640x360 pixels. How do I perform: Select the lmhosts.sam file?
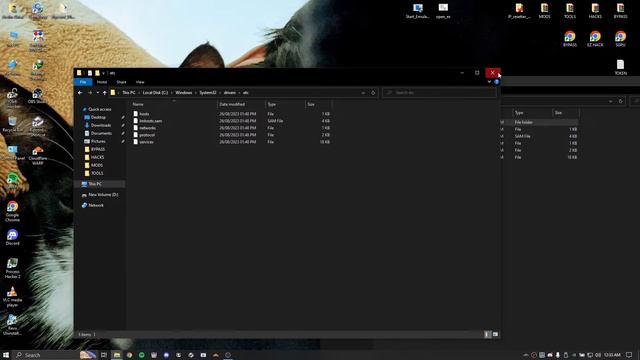point(151,121)
